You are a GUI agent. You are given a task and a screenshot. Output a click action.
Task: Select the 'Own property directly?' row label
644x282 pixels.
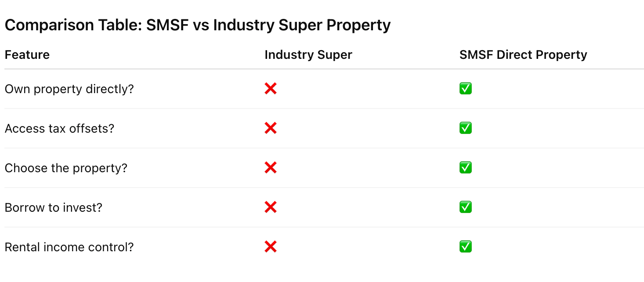point(69,89)
